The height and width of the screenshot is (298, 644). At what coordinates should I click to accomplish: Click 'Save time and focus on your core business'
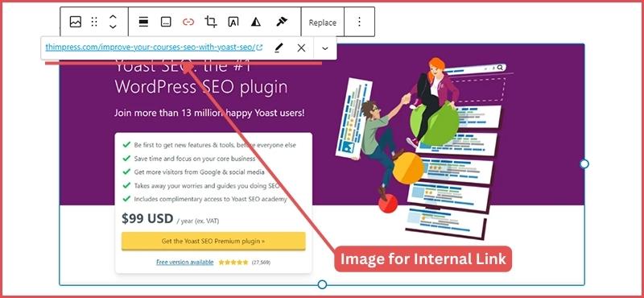click(x=195, y=159)
